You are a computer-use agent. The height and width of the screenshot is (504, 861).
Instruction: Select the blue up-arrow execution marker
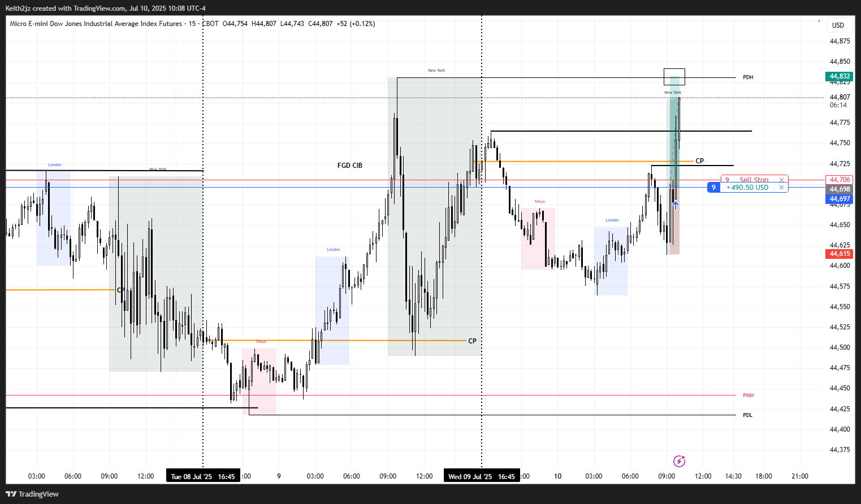click(675, 206)
